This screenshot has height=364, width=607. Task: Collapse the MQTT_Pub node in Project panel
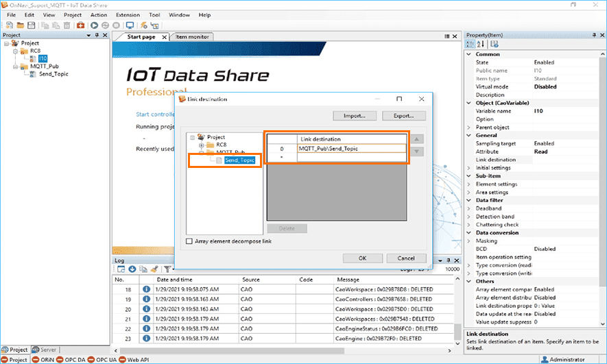16,66
